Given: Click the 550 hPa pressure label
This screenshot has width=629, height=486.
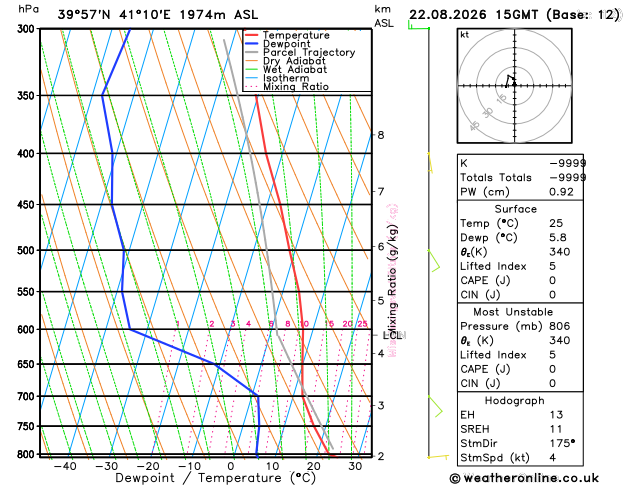Looking at the screenshot, I should [28, 292].
